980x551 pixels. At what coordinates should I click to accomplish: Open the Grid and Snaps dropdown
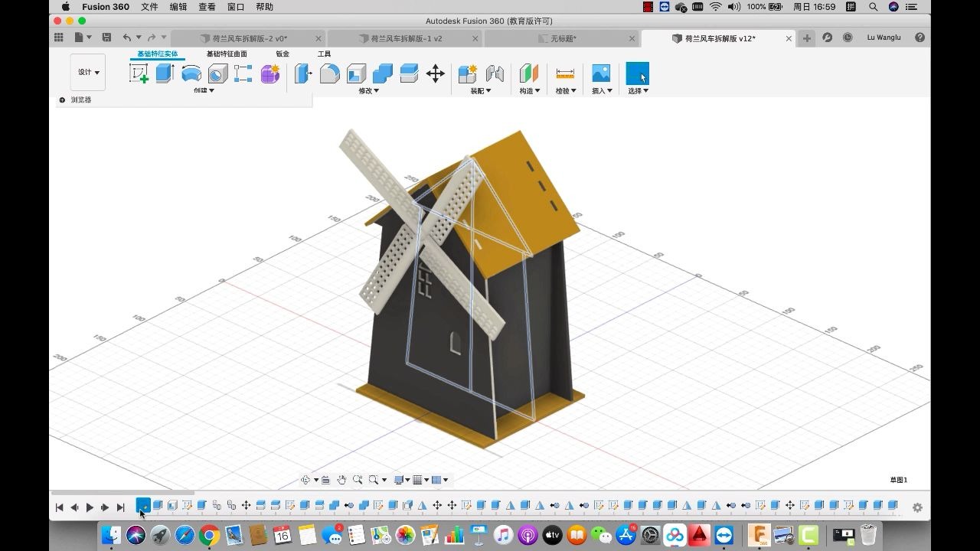click(x=420, y=480)
